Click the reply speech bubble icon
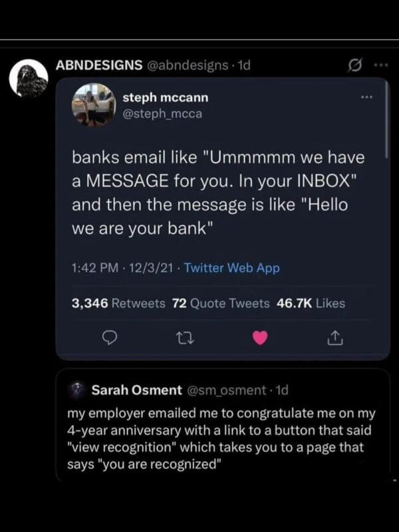This screenshot has width=399, height=532. point(110,338)
